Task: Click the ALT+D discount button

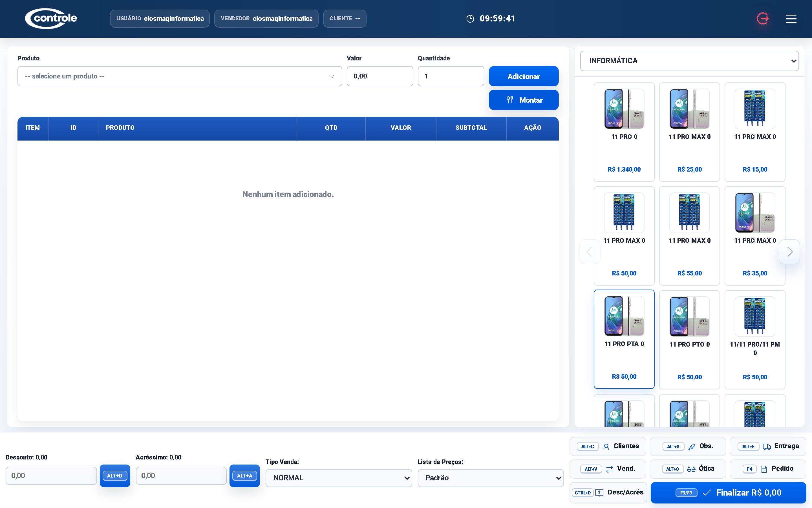Action: (x=115, y=476)
